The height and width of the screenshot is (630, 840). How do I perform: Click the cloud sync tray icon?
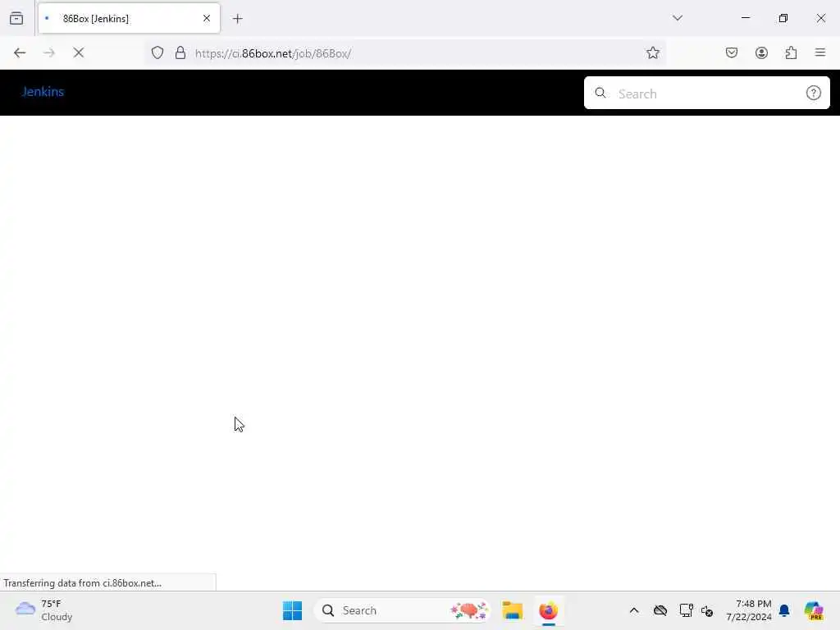[x=660, y=610]
